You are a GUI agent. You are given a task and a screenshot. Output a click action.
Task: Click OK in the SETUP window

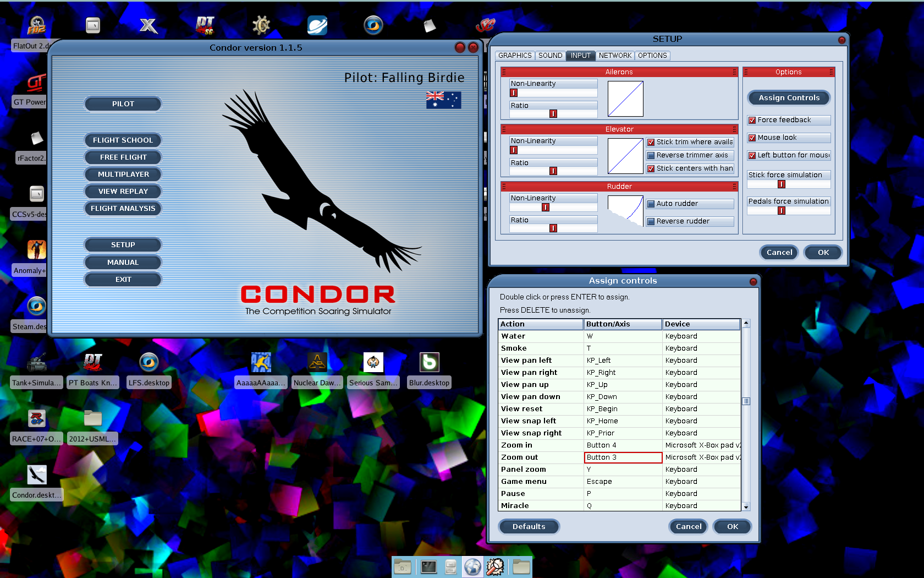click(823, 253)
